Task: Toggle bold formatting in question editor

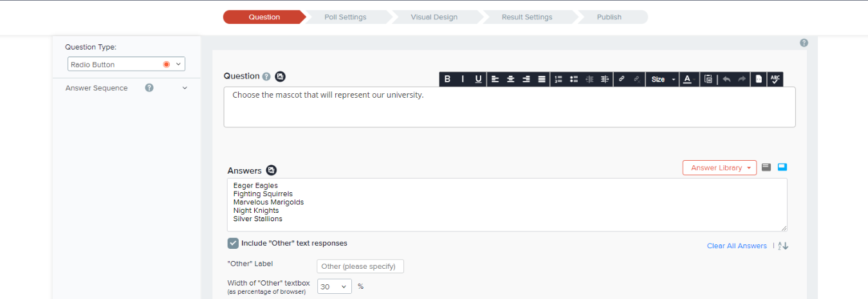Action: click(447, 79)
